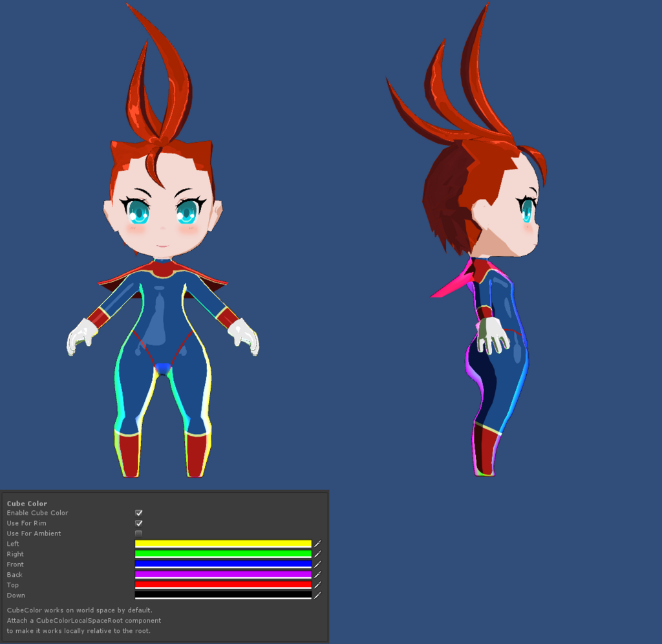Click the Right property label
662x644 pixels.
16,554
